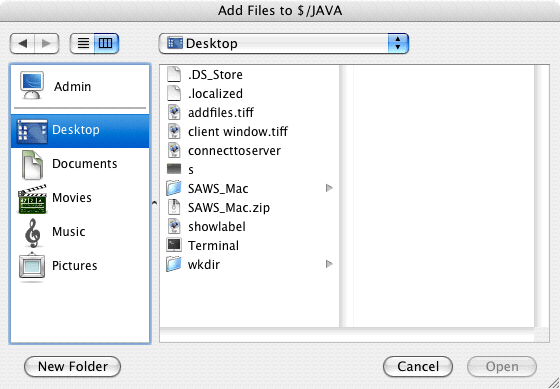
Task: Click the icon of item named s
Action: [x=174, y=169]
